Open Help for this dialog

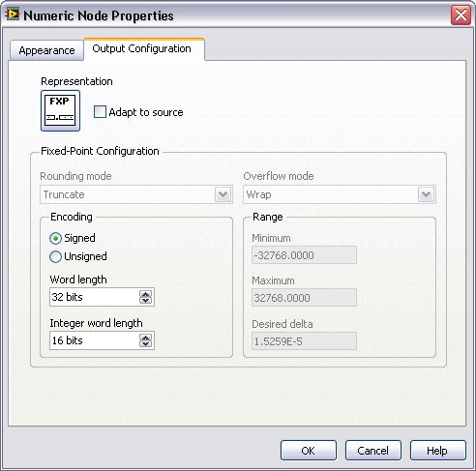[438, 451]
